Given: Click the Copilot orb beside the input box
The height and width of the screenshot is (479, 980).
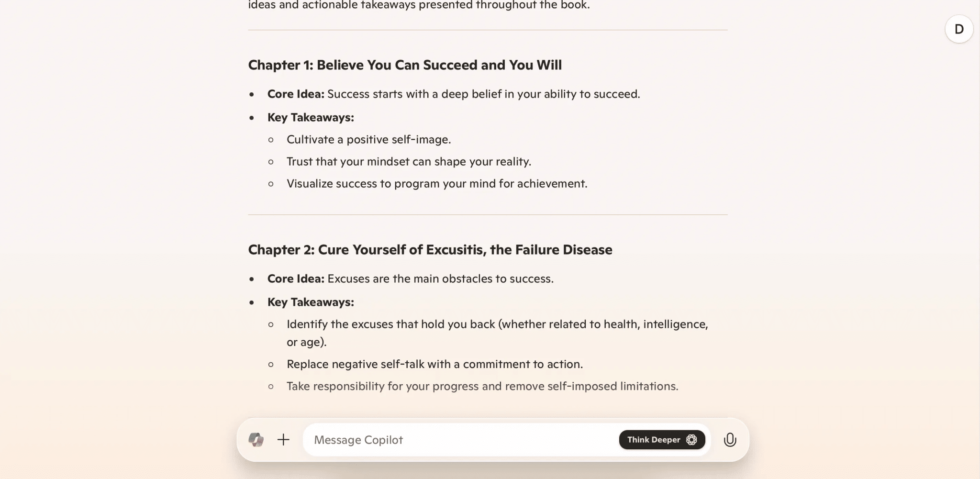Looking at the screenshot, I should 257,440.
